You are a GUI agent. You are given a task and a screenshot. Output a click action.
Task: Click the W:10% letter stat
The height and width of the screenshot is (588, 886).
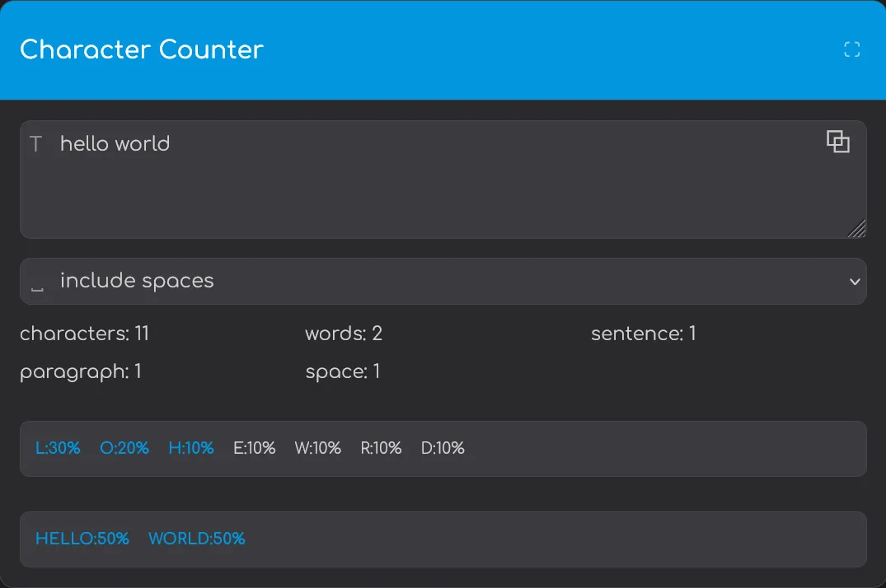point(318,448)
